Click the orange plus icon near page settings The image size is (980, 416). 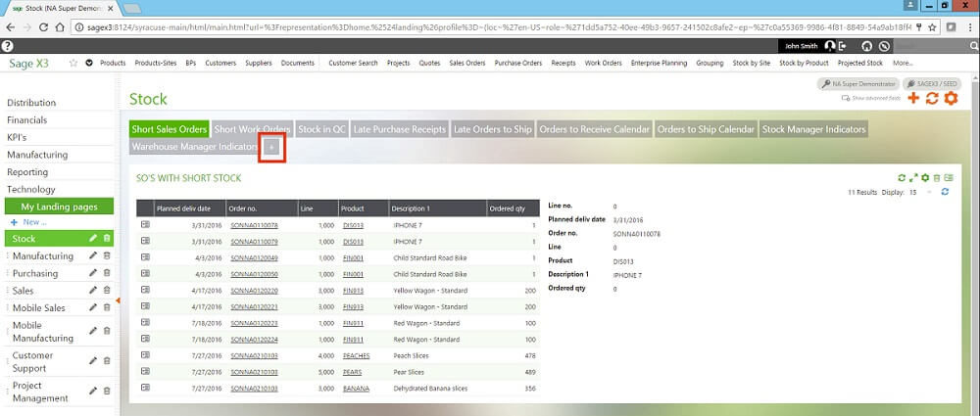[x=913, y=99]
